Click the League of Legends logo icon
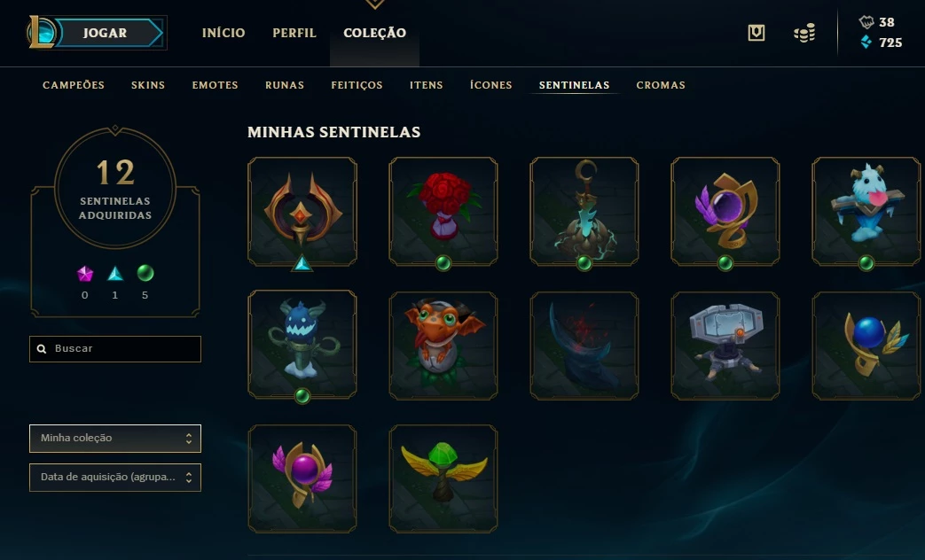The width and height of the screenshot is (925, 560). [42, 33]
